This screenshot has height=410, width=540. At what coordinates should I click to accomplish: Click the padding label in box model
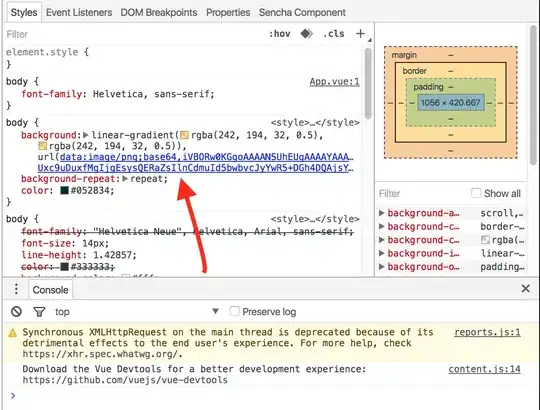(x=428, y=87)
